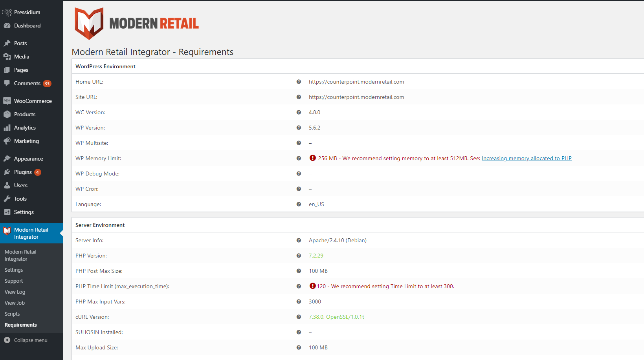Image resolution: width=644 pixels, height=360 pixels.
Task: Click the Pressidium icon in the sidebar
Action: 7,12
